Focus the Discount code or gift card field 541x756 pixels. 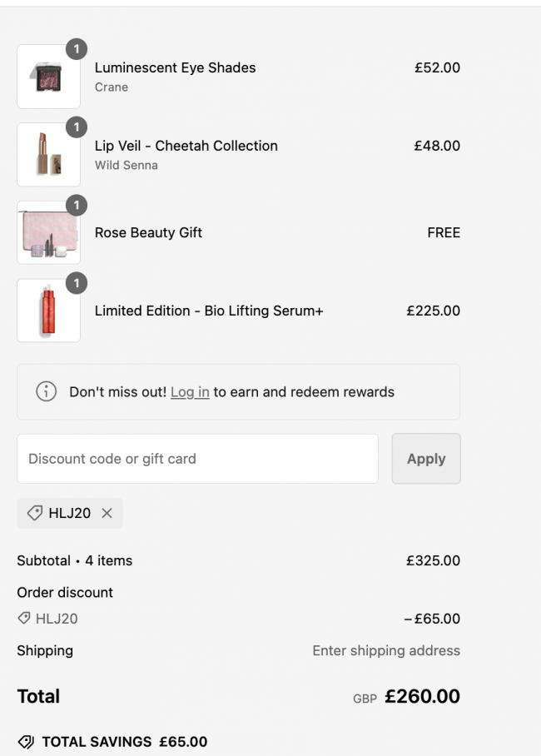197,459
